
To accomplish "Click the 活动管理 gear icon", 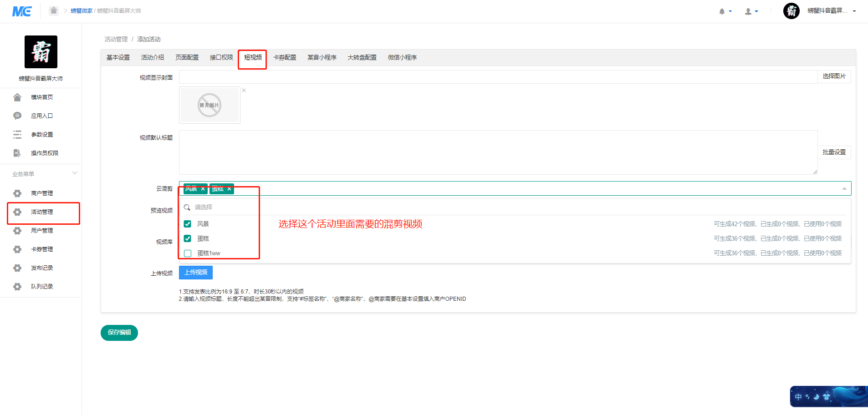I will click(17, 212).
